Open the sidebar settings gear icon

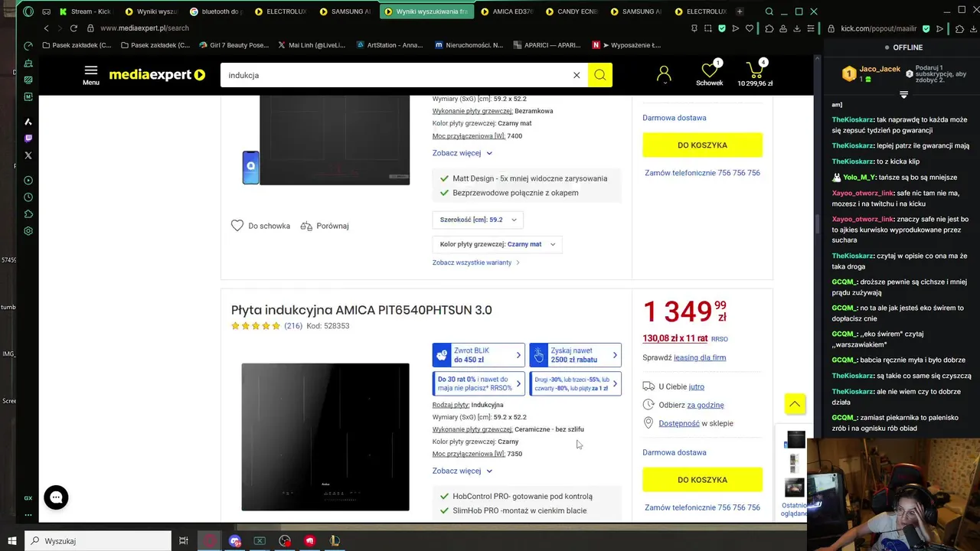pos(28,231)
